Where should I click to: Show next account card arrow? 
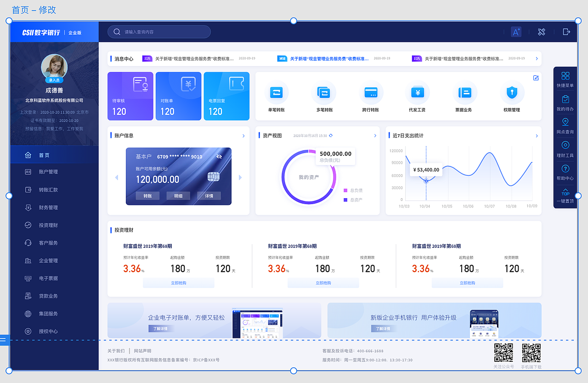(240, 177)
